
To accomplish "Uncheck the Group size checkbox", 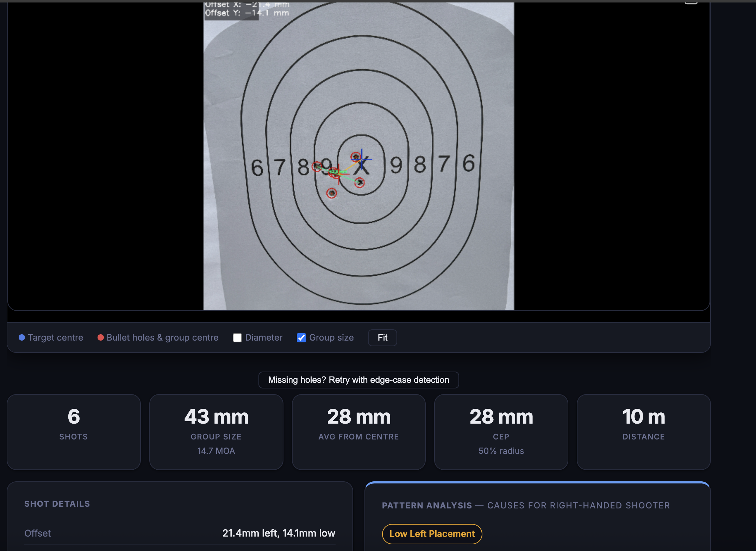I will point(301,338).
